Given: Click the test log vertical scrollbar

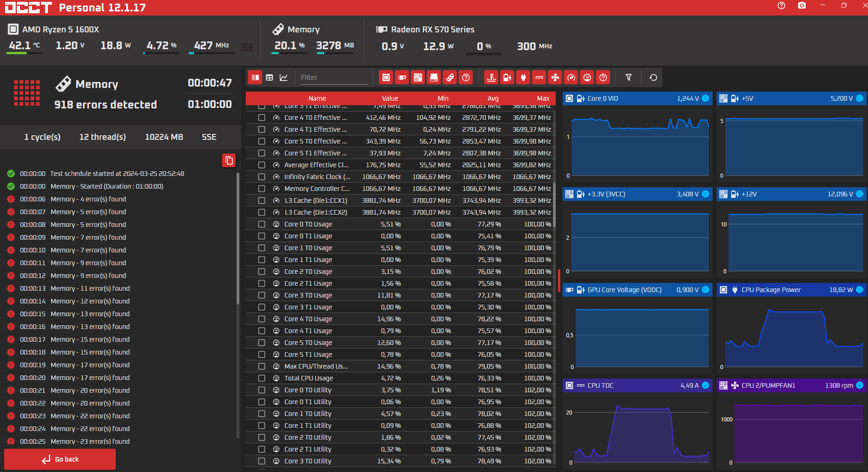Looking at the screenshot, I should 238,239.
